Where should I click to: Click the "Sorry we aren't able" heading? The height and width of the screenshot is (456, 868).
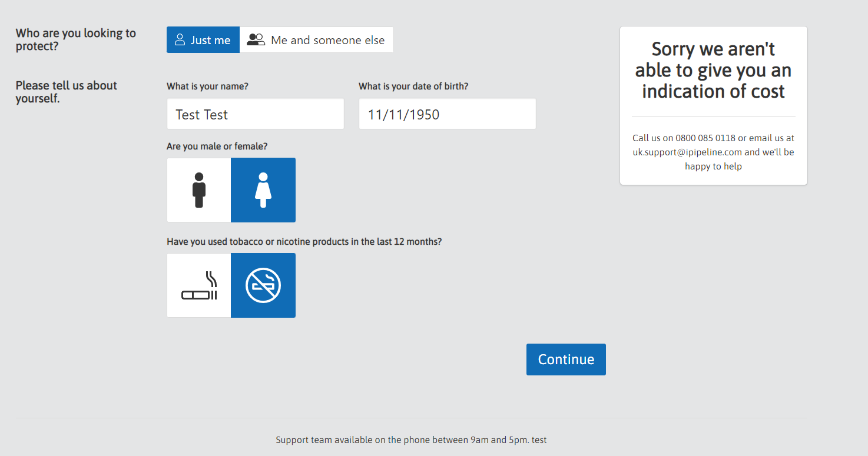pyautogui.click(x=713, y=70)
